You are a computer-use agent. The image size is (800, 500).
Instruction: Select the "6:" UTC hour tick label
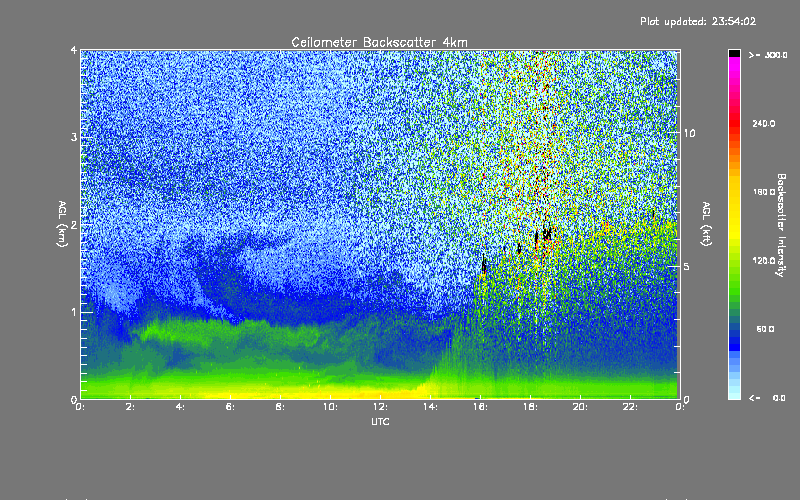coord(231,407)
